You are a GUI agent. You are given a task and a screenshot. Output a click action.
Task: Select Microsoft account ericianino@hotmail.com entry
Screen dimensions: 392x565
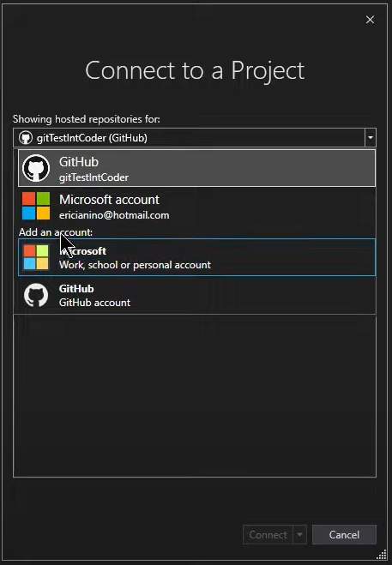coord(197,206)
